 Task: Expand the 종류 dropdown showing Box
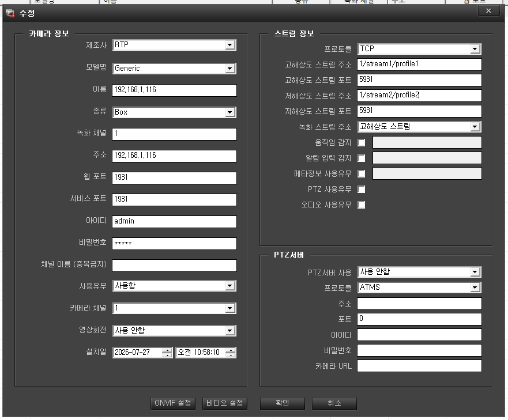point(230,112)
